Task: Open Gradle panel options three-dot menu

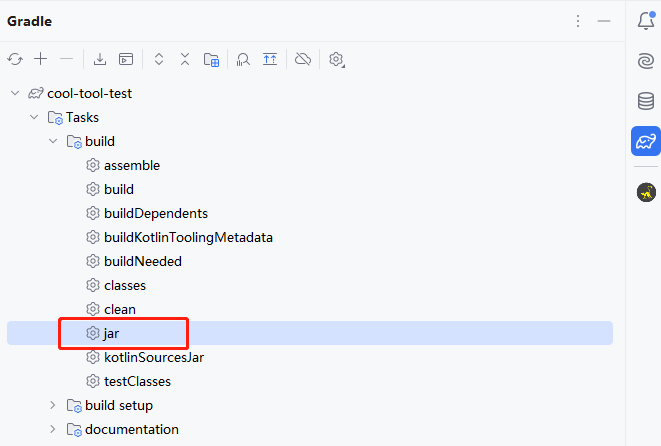Action: click(577, 21)
